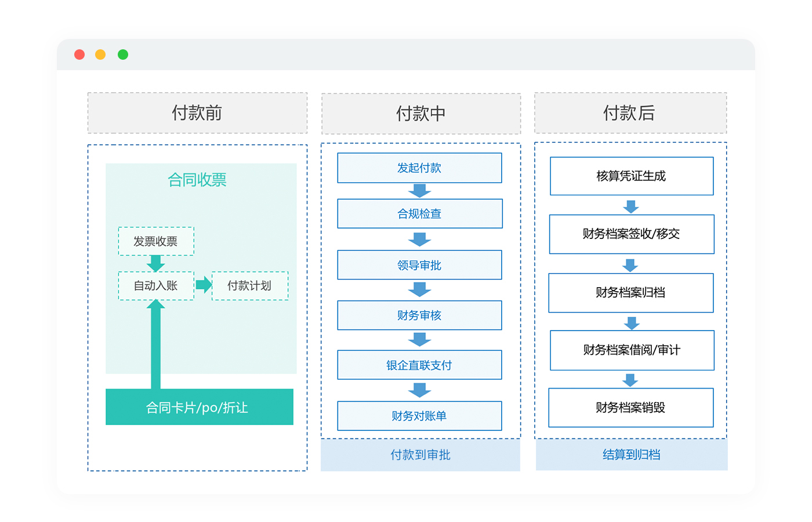The image size is (812, 522).
Task: Select the 核算凭证生成 step
Action: pos(632,176)
